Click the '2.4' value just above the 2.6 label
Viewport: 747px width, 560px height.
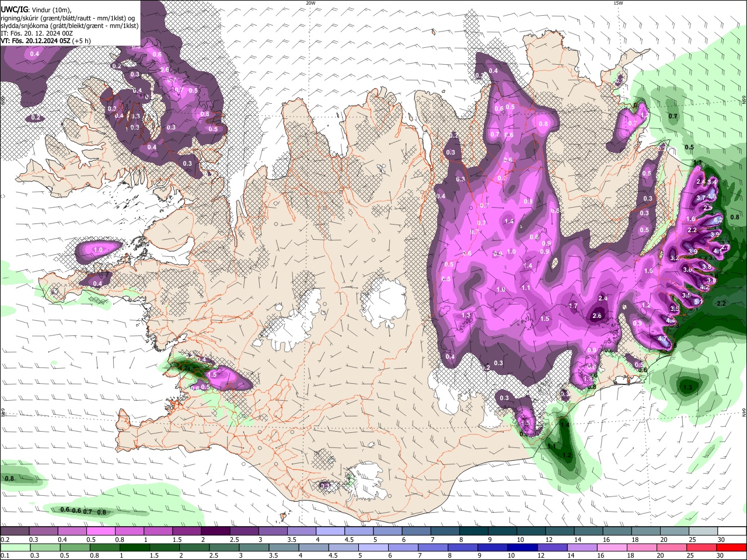(603, 298)
